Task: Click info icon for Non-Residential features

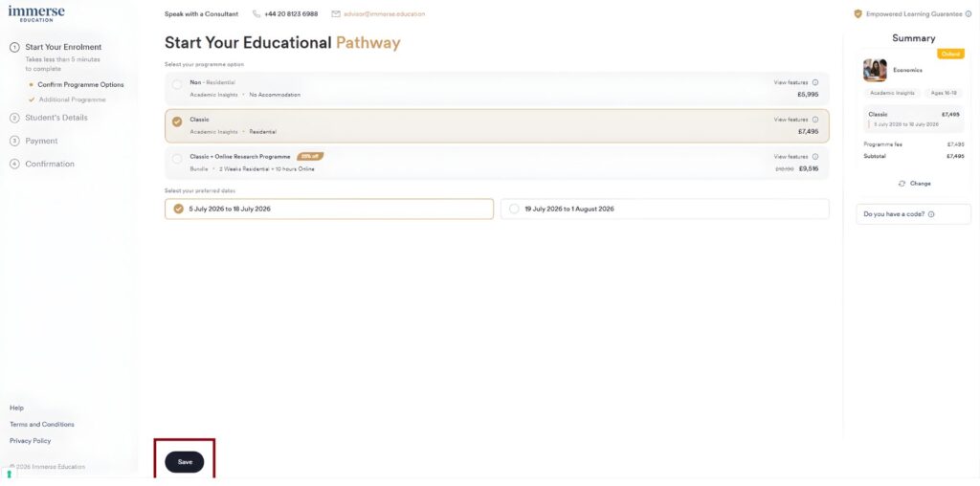Action: pos(815,83)
